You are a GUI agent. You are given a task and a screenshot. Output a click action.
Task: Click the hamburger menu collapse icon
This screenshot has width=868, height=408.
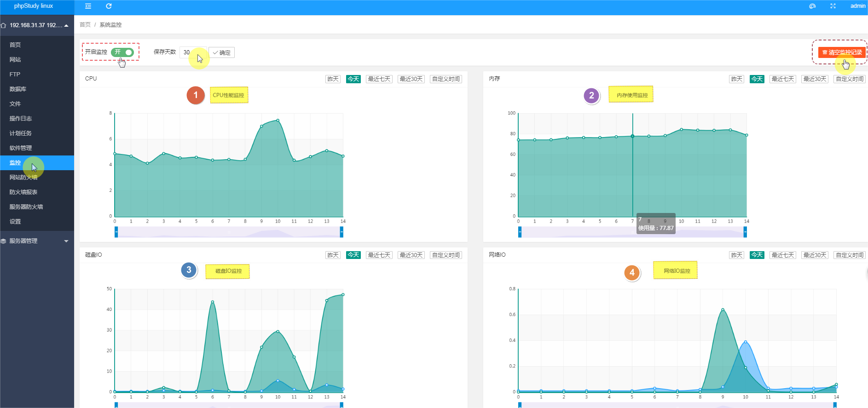point(88,6)
